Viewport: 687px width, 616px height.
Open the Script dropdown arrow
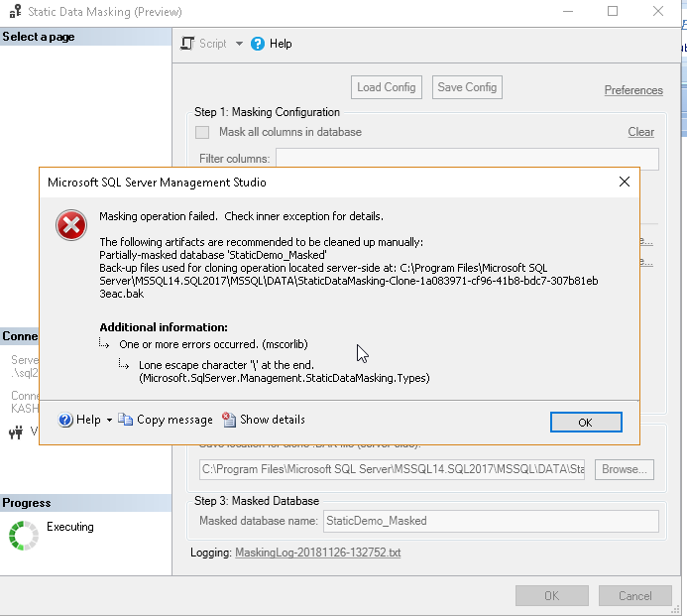click(x=239, y=44)
